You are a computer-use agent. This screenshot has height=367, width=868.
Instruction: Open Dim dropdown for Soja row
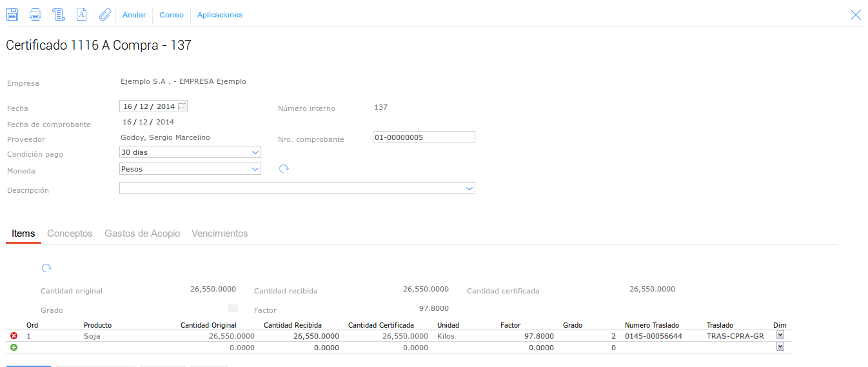coord(780,335)
